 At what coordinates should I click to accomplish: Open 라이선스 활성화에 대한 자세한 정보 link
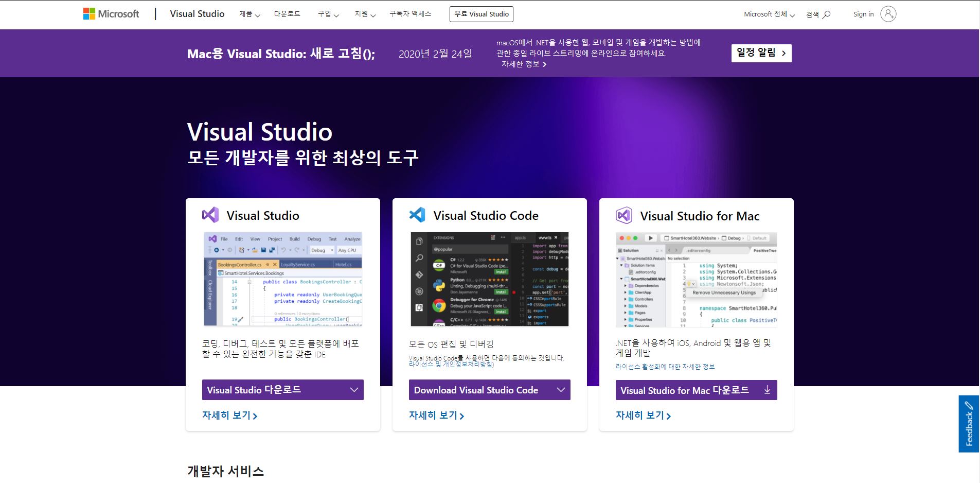(665, 367)
